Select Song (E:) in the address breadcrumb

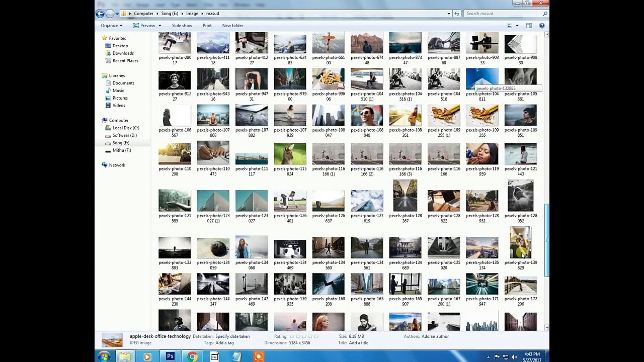(x=170, y=14)
